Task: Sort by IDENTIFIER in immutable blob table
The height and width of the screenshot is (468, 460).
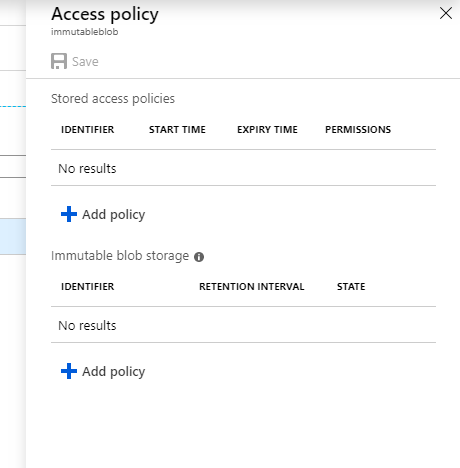Action: click(x=88, y=287)
